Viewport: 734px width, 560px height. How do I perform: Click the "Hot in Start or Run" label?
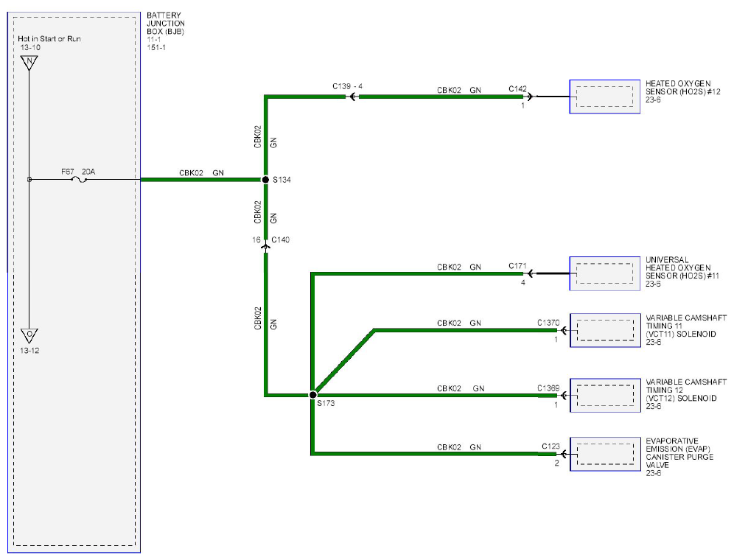click(x=49, y=39)
